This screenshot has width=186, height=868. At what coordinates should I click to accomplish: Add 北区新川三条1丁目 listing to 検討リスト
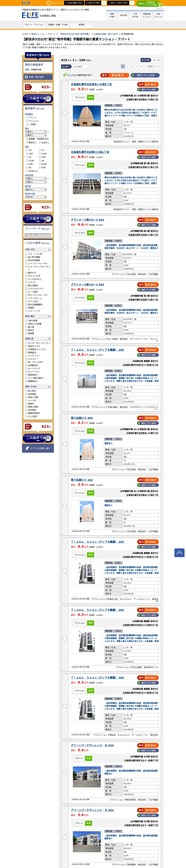[148, 157]
